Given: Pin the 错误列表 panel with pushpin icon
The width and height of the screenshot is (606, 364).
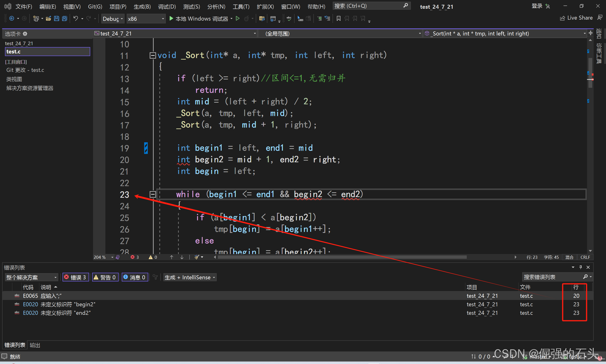Looking at the screenshot, I should click(580, 267).
